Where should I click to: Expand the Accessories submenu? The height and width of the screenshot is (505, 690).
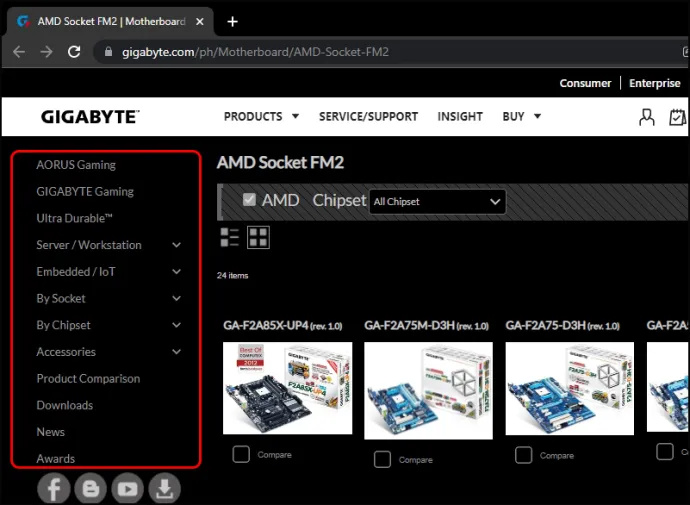click(x=176, y=352)
